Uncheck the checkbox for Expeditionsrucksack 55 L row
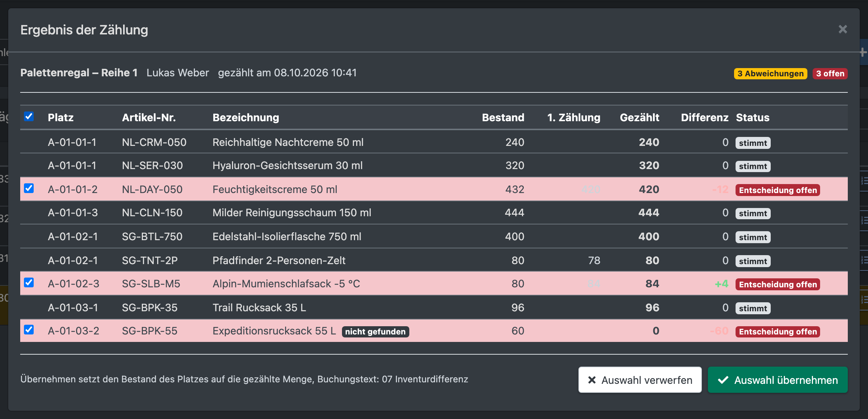The height and width of the screenshot is (419, 868). 29,330
